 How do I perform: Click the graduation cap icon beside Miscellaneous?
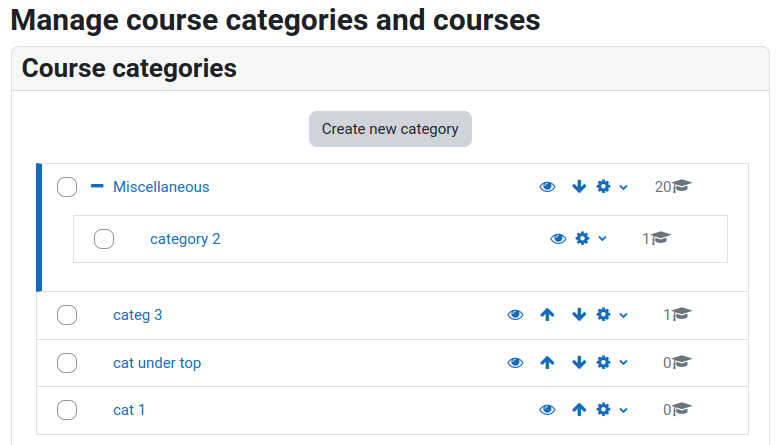coord(682,186)
